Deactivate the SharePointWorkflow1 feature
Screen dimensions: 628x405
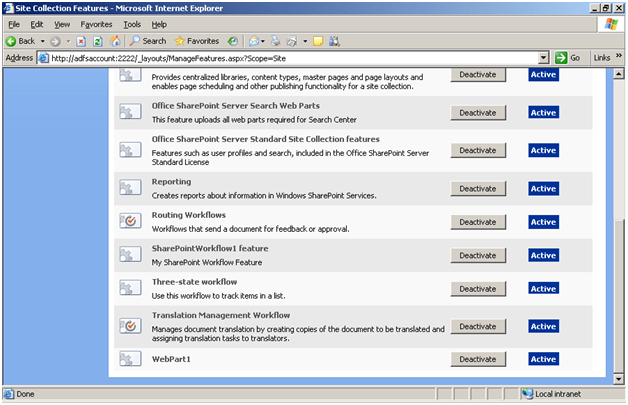(478, 255)
